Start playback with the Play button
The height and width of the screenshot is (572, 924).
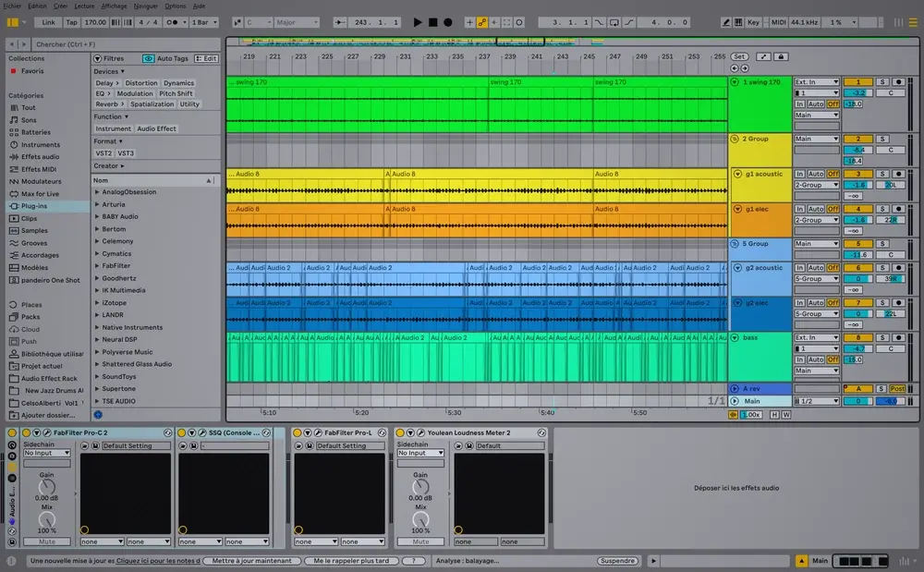418,22
